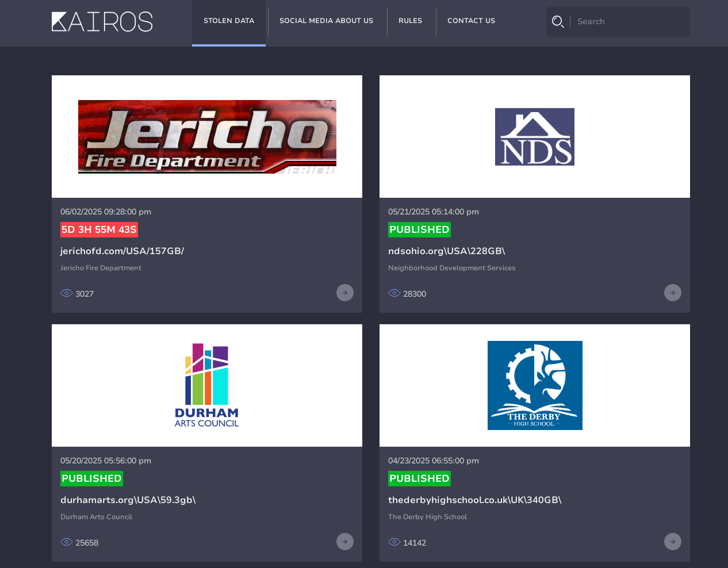The height and width of the screenshot is (568, 728).
Task: Go to the Rules tab
Action: [x=411, y=21]
